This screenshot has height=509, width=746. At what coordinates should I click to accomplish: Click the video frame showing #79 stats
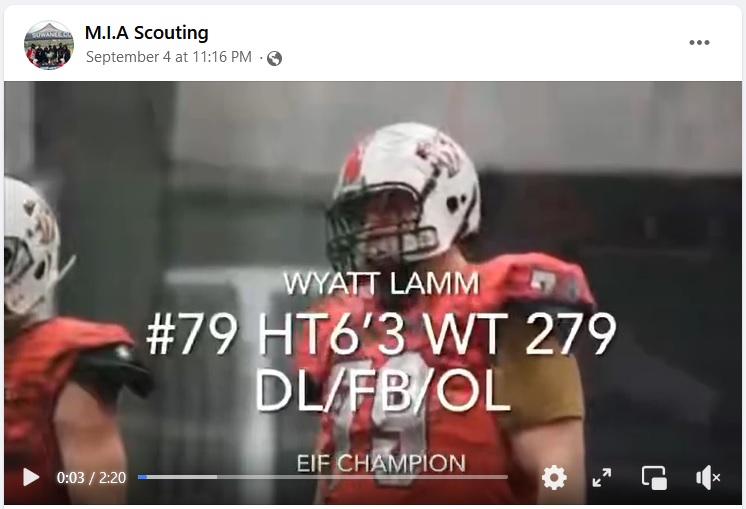coord(373,293)
